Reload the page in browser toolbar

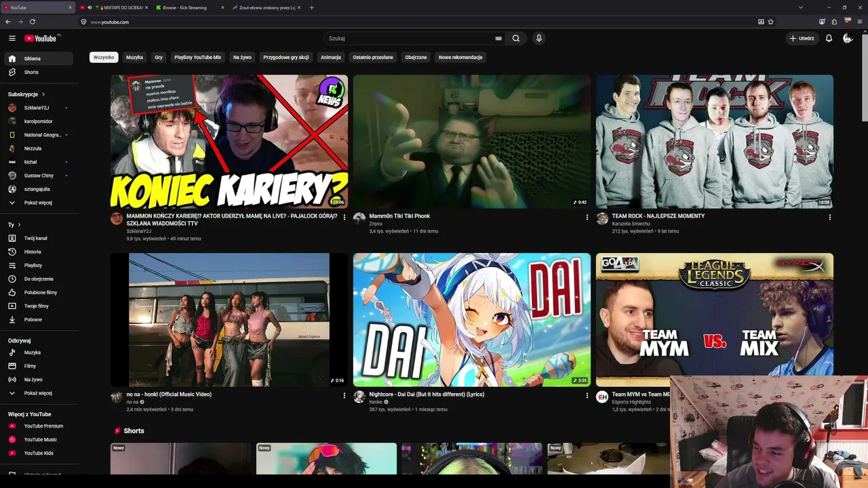[x=32, y=22]
